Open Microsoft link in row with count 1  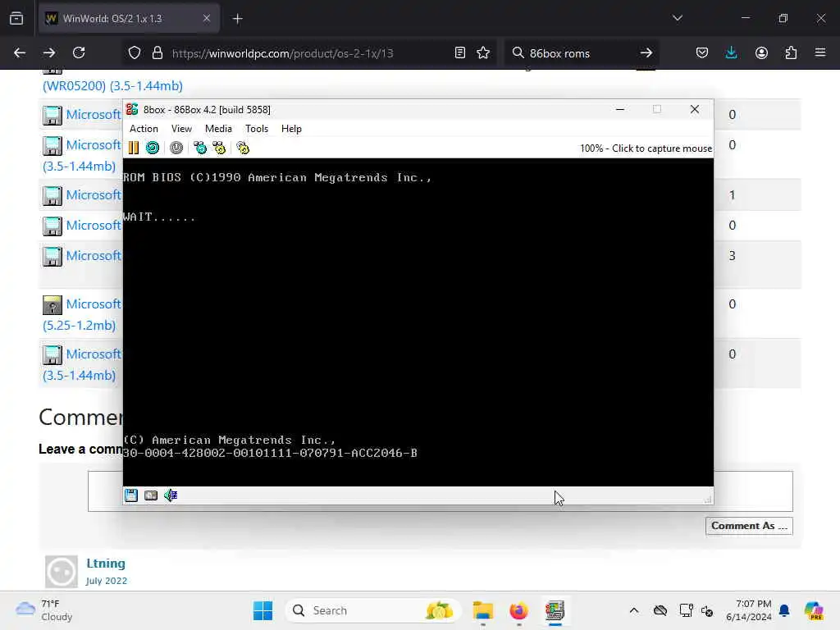94,195
